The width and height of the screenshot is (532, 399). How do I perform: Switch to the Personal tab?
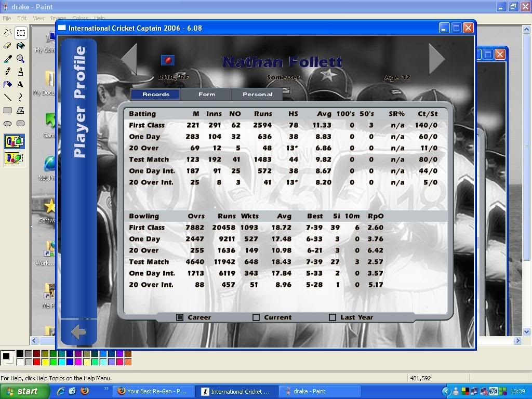257,95
